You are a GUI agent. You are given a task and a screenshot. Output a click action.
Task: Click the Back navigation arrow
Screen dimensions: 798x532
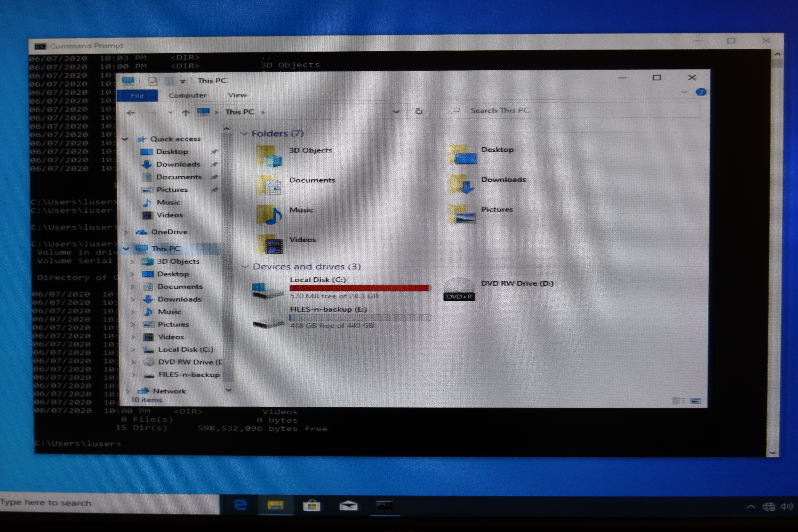[x=131, y=113]
